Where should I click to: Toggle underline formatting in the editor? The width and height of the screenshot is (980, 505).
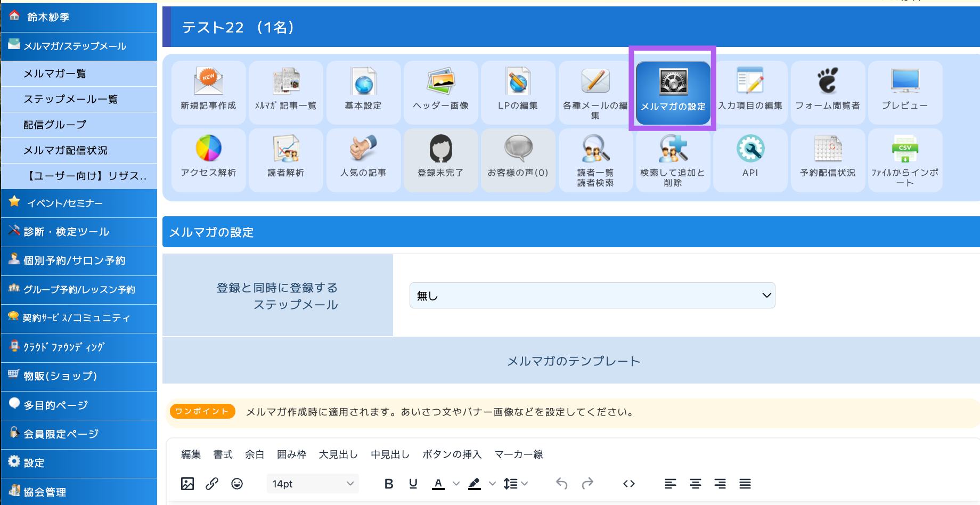click(413, 484)
